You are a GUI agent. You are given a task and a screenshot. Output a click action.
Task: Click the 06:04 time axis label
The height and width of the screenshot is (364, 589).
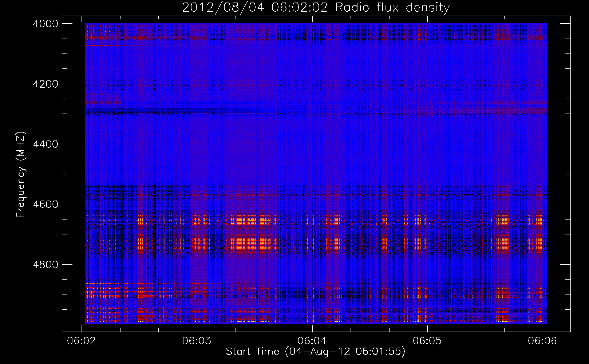click(x=312, y=341)
